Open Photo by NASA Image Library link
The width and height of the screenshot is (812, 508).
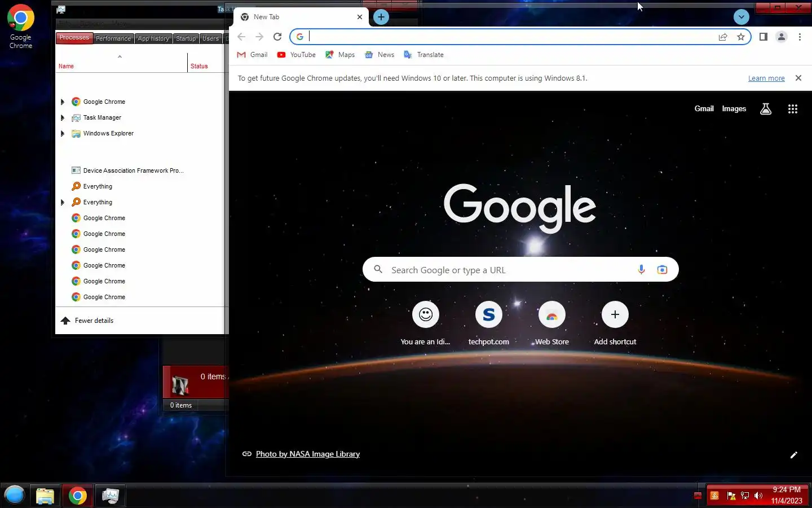pos(307,454)
